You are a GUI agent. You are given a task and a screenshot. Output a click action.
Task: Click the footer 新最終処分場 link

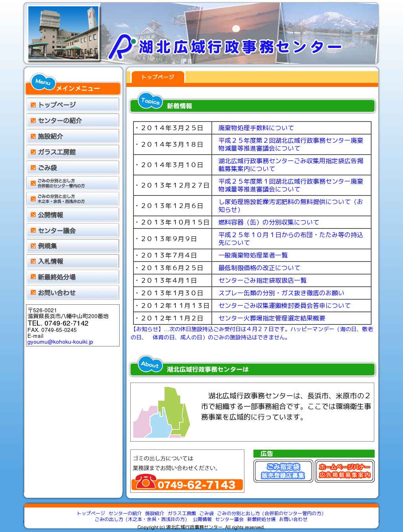click(261, 519)
